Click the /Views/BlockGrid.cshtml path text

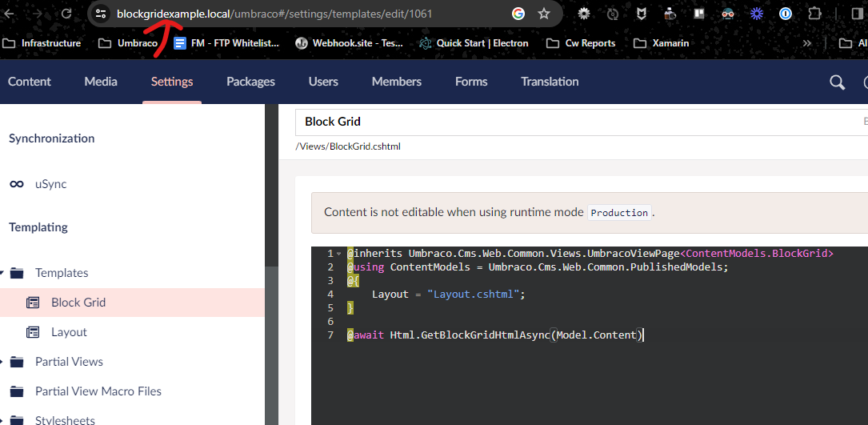tap(348, 146)
